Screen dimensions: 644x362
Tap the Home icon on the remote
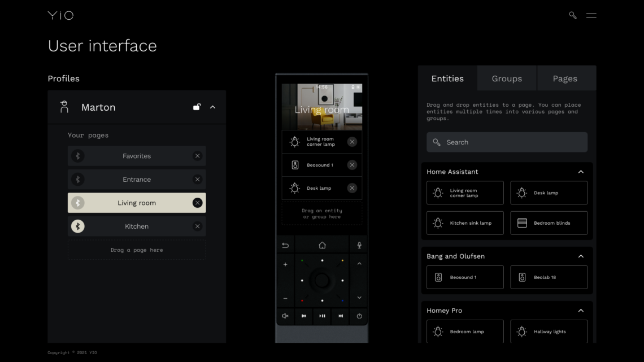point(322,245)
